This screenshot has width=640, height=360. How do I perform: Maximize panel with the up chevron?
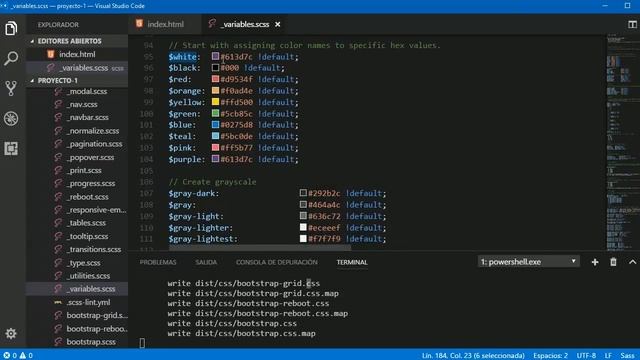click(632, 262)
